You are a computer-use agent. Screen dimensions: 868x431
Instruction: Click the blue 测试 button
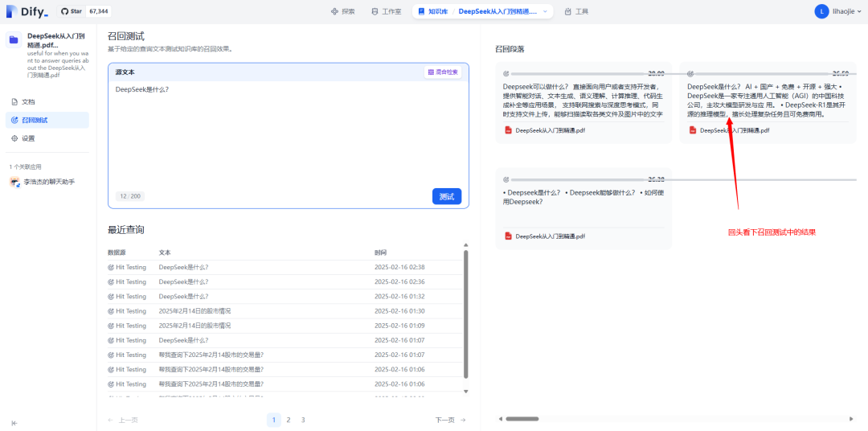click(447, 197)
